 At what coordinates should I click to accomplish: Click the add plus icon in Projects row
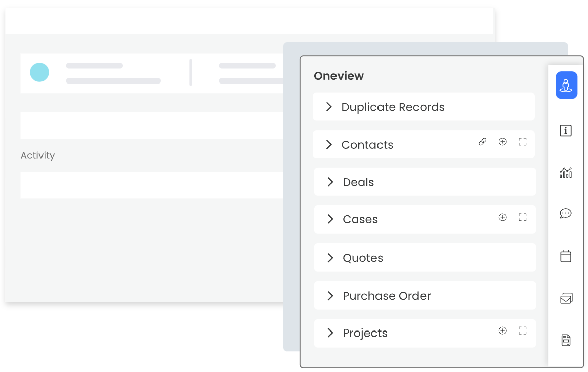[x=502, y=330]
